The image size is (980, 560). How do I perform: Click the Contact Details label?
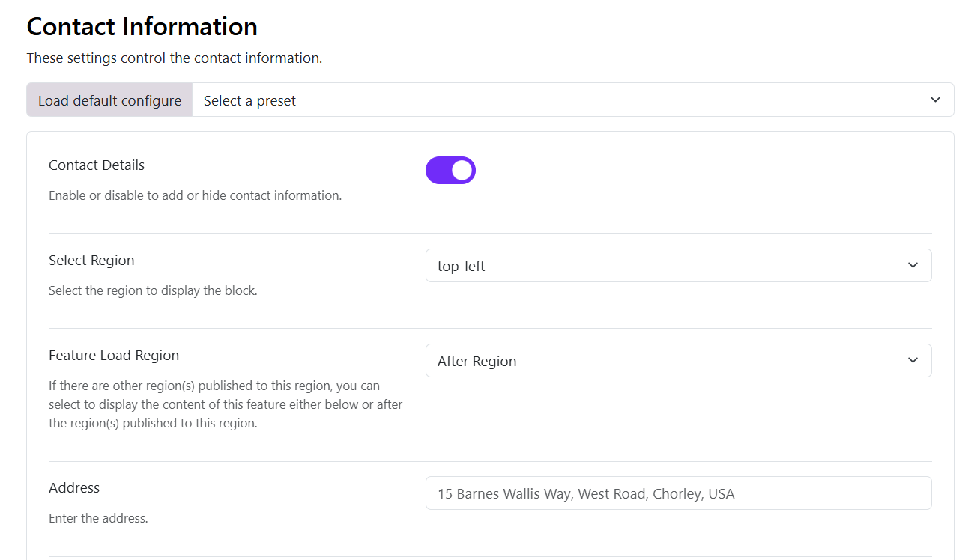click(x=97, y=165)
